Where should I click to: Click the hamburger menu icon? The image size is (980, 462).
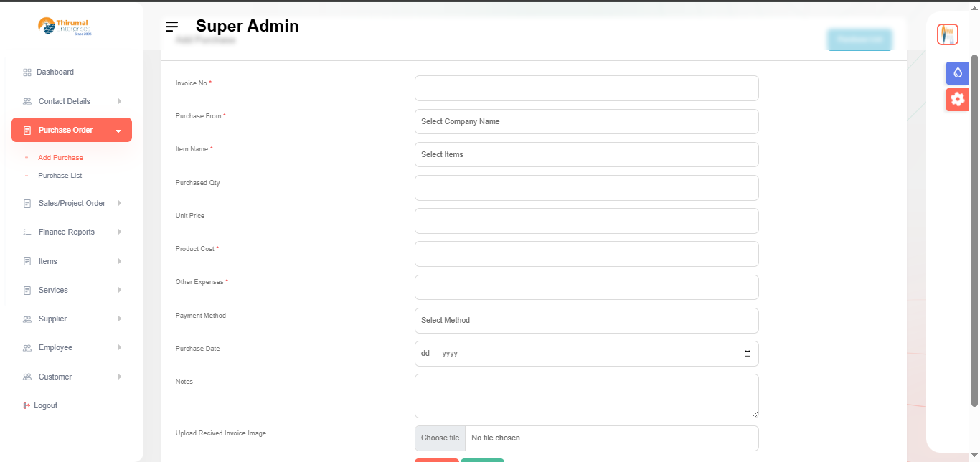point(171,27)
